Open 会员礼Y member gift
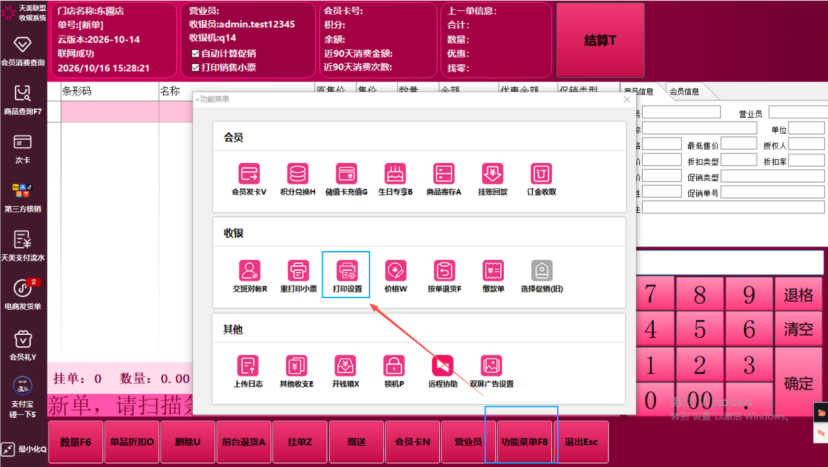Screen dimensions: 828x467 23,344
